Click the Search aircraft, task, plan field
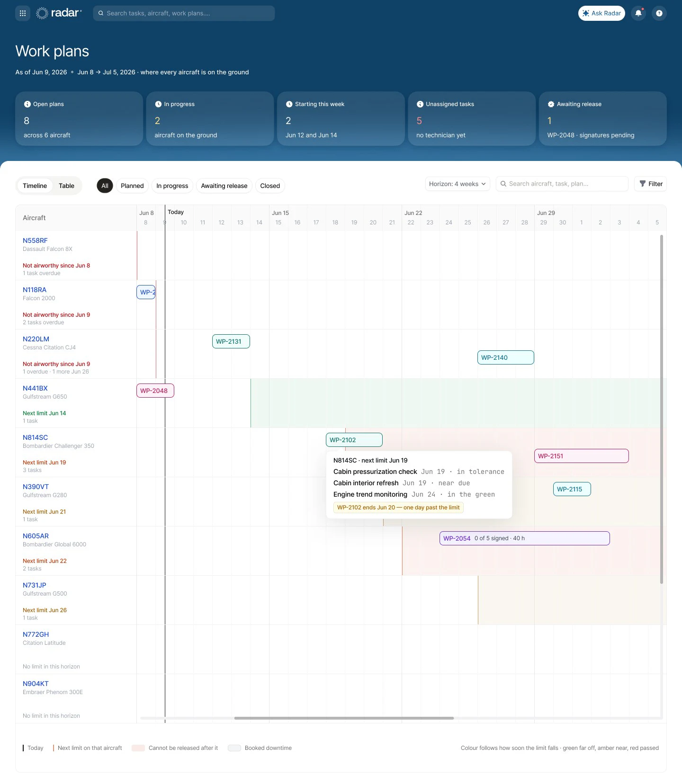The image size is (682, 784). [562, 184]
